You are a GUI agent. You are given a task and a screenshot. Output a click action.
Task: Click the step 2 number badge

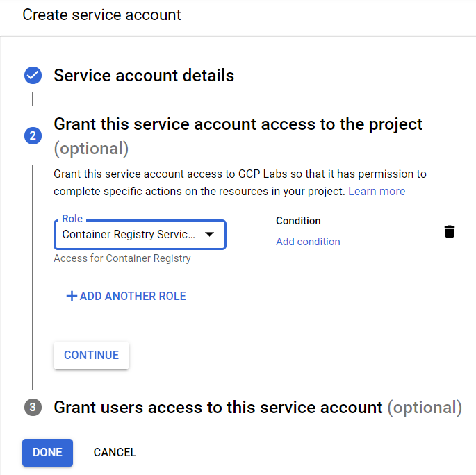pos(33,135)
